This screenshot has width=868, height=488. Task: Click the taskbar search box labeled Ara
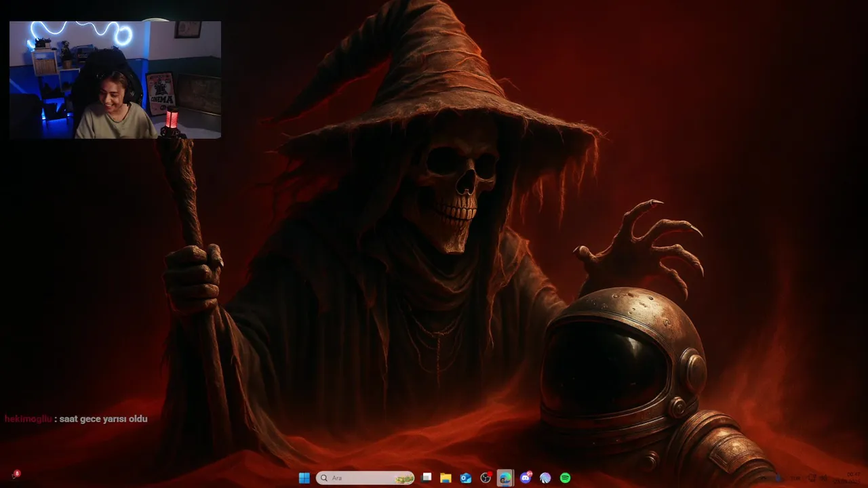(x=365, y=478)
